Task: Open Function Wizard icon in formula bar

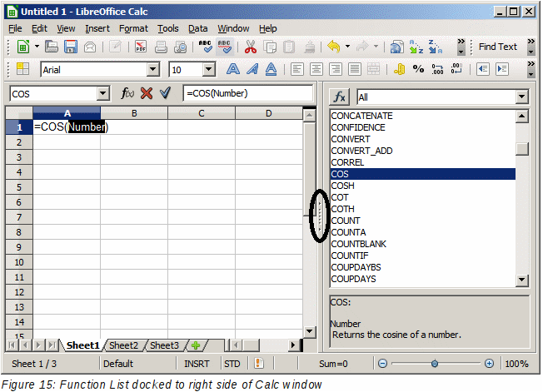Action: [x=127, y=93]
